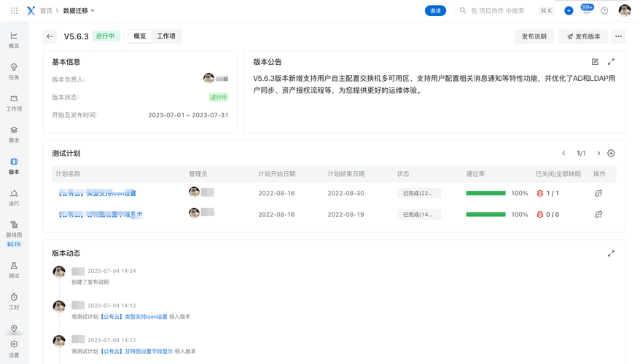Open the 路线图 roadmap sidebar icon
Viewport: 640px width, 364px height.
[14, 229]
